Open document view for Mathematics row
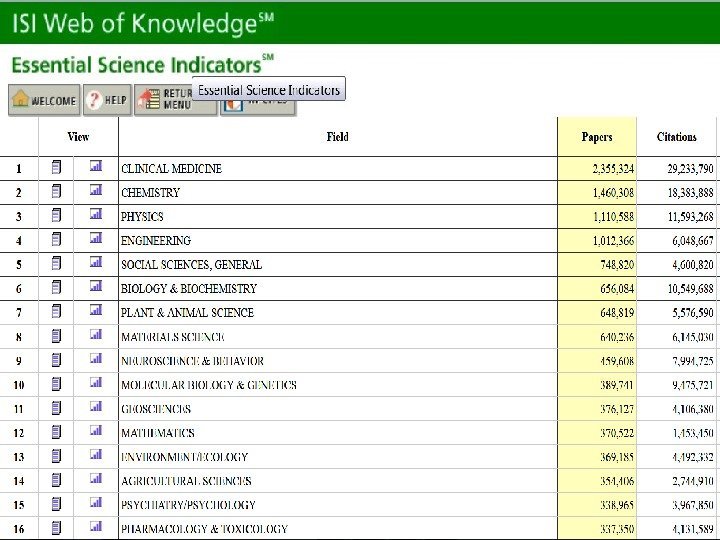The height and width of the screenshot is (540, 720). pyautogui.click(x=56, y=432)
